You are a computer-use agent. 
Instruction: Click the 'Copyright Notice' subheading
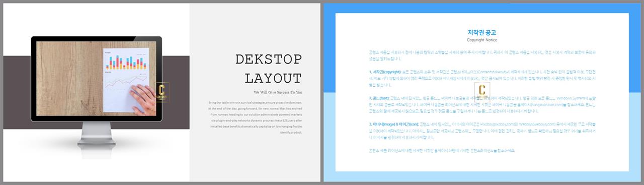482,40
